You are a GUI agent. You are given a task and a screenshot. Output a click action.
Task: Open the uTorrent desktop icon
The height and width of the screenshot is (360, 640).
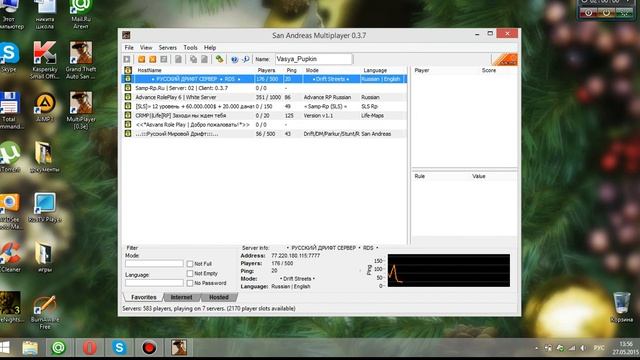point(10,157)
